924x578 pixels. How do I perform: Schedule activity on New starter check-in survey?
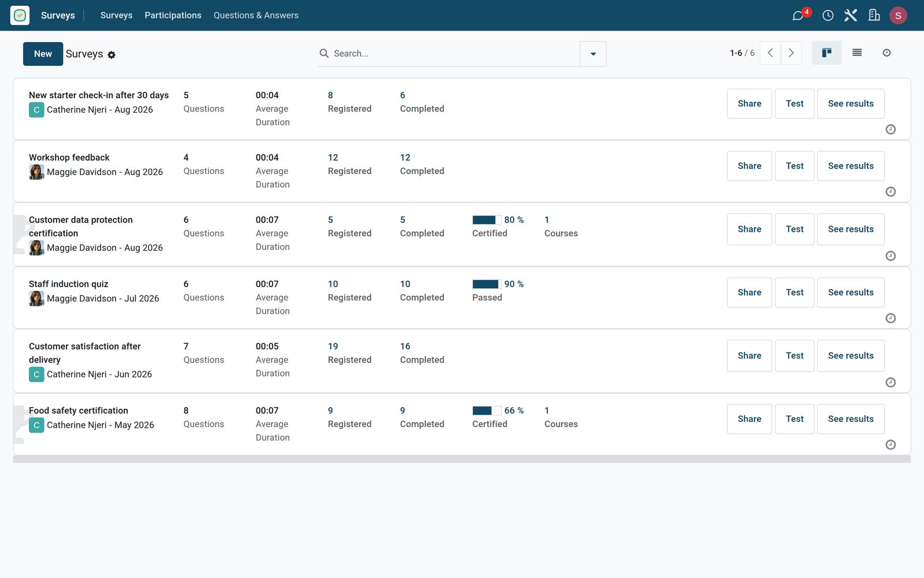click(x=891, y=129)
